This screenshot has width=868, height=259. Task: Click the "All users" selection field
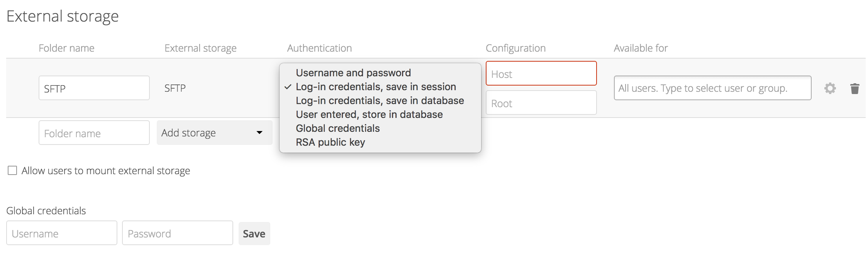pos(712,88)
